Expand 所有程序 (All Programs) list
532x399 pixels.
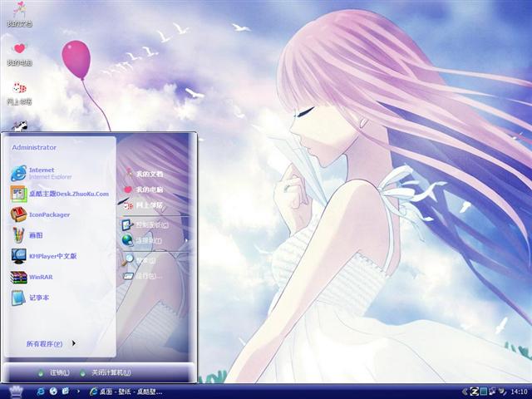click(x=51, y=343)
